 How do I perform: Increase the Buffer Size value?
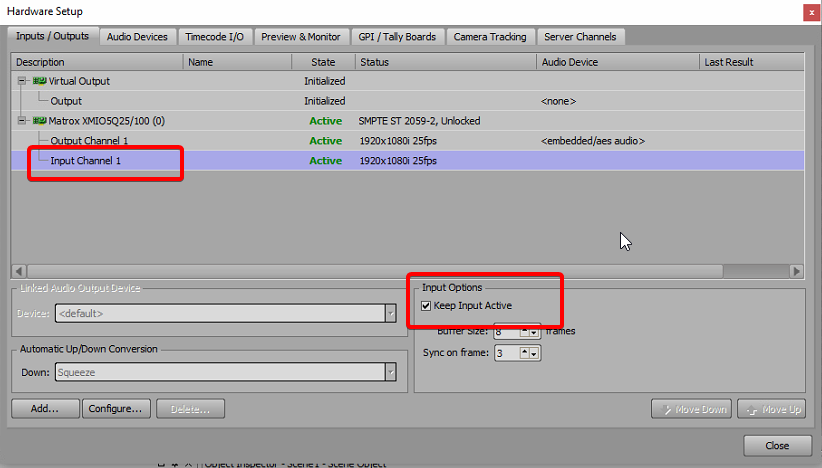(524, 331)
